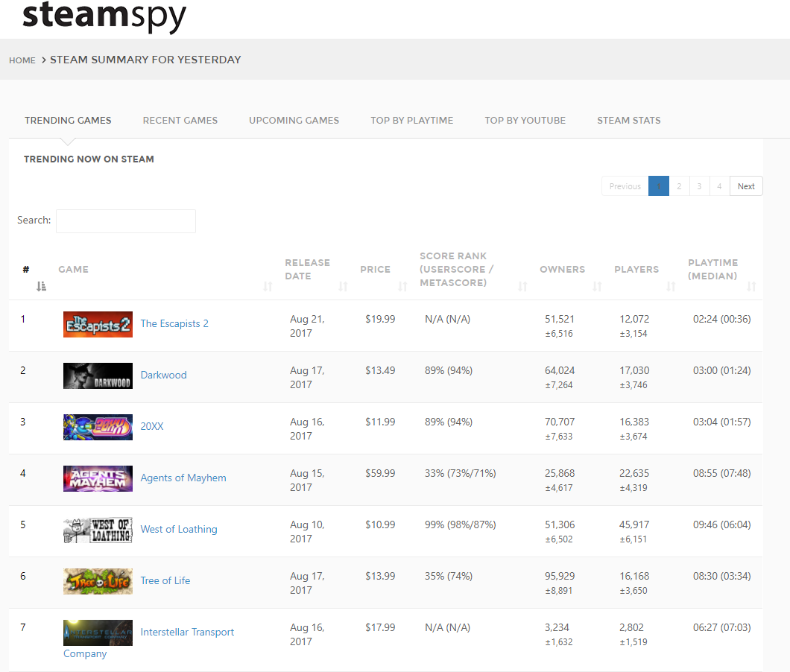The height and width of the screenshot is (672, 790).
Task: Click the Players column header
Action: point(636,270)
